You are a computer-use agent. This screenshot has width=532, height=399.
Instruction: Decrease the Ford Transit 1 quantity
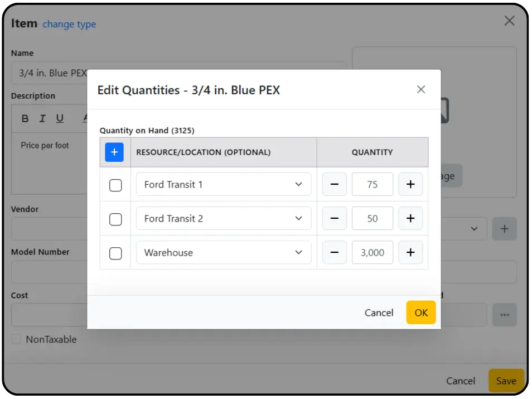(x=334, y=184)
